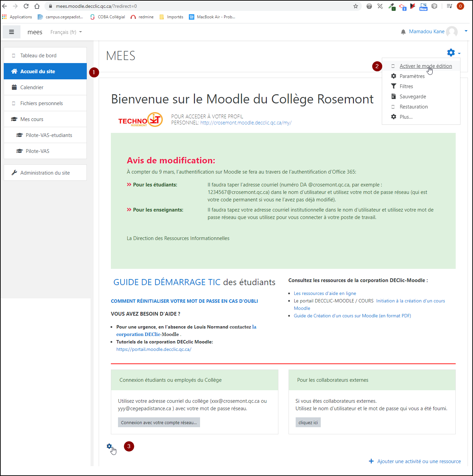Click Connexion avec votre compte réseau button

159,422
